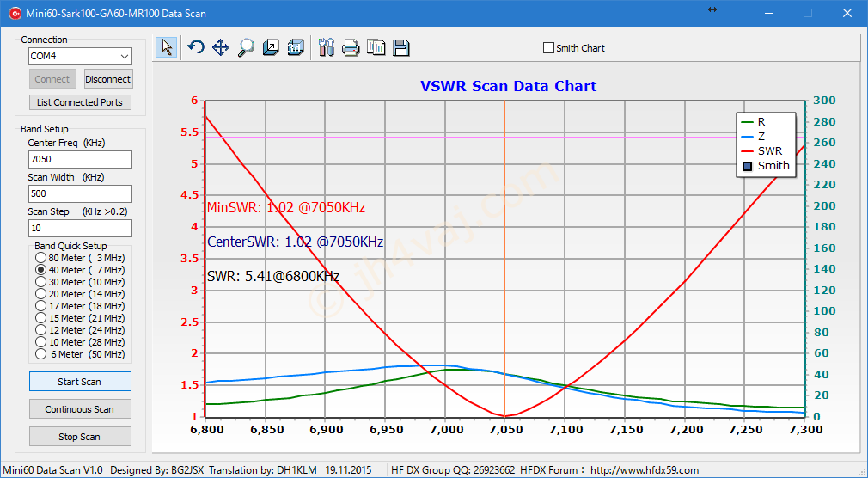
Task: Open the COM4 port dropdown
Action: tap(124, 56)
